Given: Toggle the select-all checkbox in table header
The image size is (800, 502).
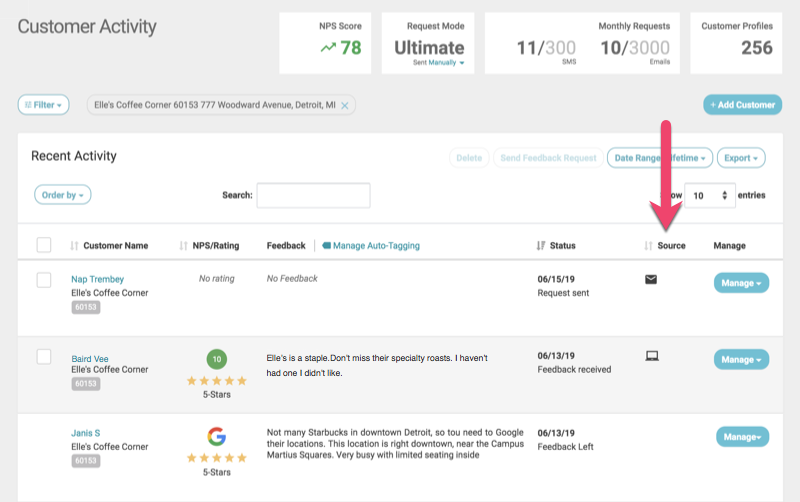Looking at the screenshot, I should pos(44,245).
